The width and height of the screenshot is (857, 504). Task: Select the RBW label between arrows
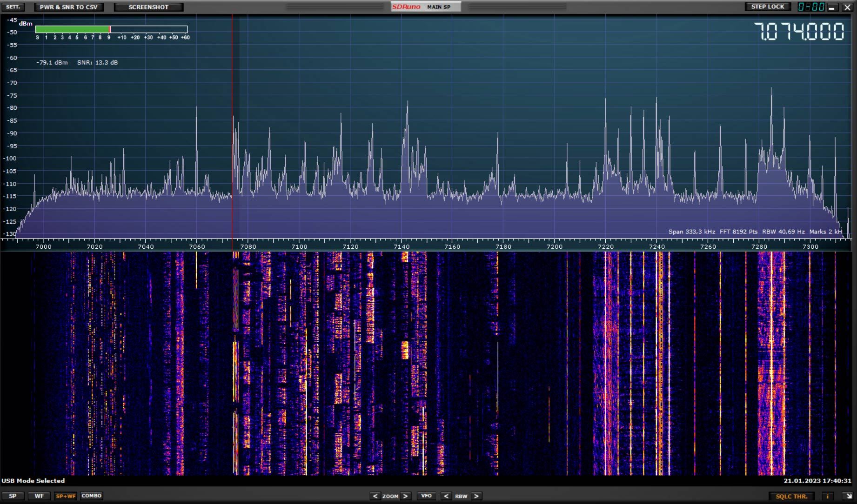coord(461,496)
